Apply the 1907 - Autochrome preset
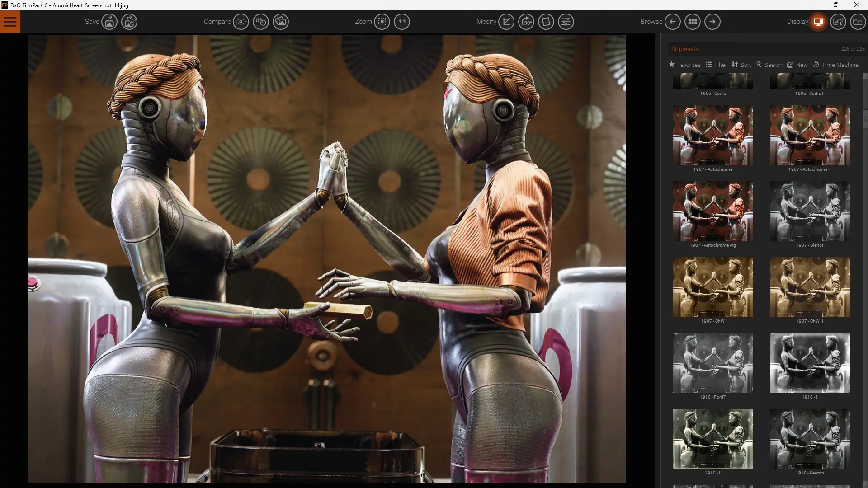The width and height of the screenshot is (868, 488). (713, 135)
